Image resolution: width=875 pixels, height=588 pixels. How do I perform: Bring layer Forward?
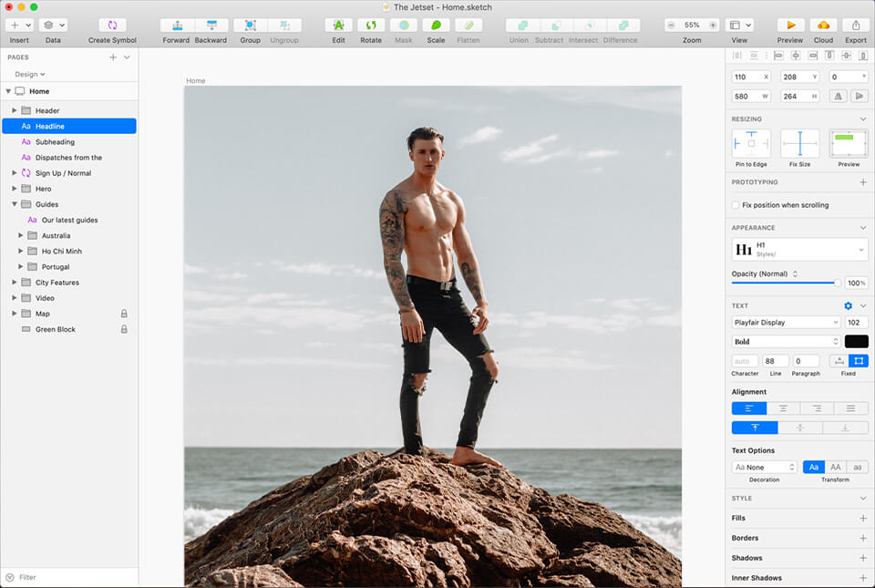pyautogui.click(x=177, y=26)
